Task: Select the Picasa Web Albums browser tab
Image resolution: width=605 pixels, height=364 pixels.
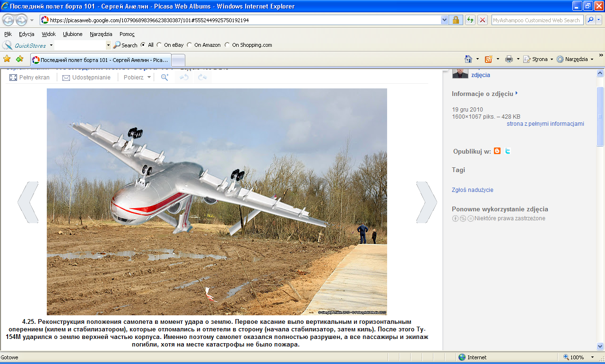Action: click(100, 60)
